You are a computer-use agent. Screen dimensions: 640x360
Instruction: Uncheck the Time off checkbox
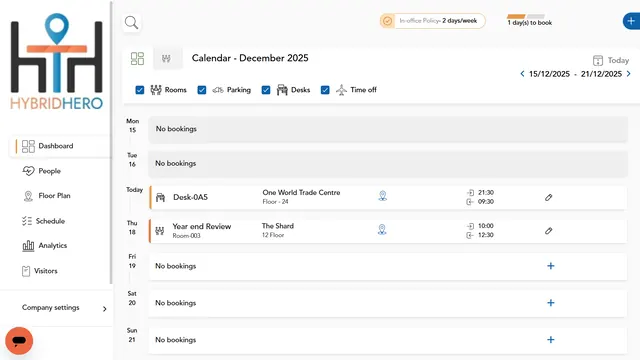(325, 90)
